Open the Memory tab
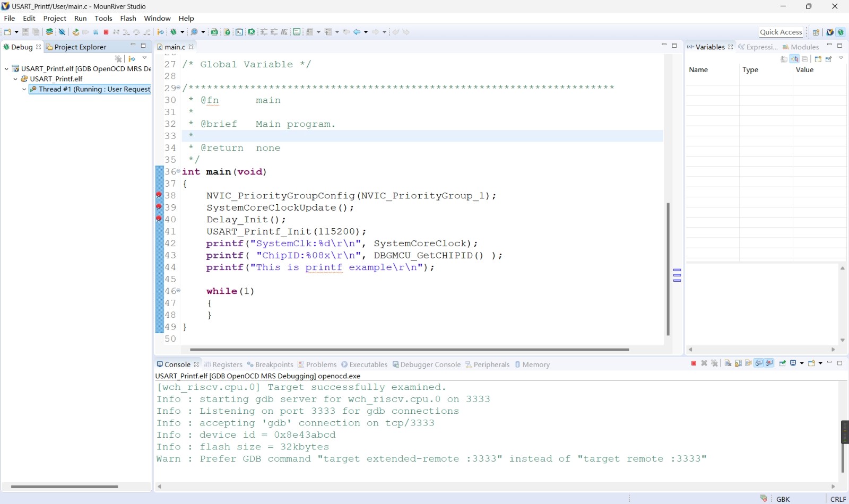 (x=532, y=364)
